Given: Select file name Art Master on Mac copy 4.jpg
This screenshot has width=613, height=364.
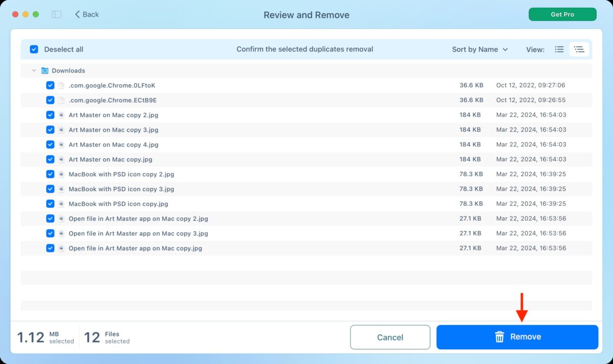Looking at the screenshot, I should [x=113, y=145].
